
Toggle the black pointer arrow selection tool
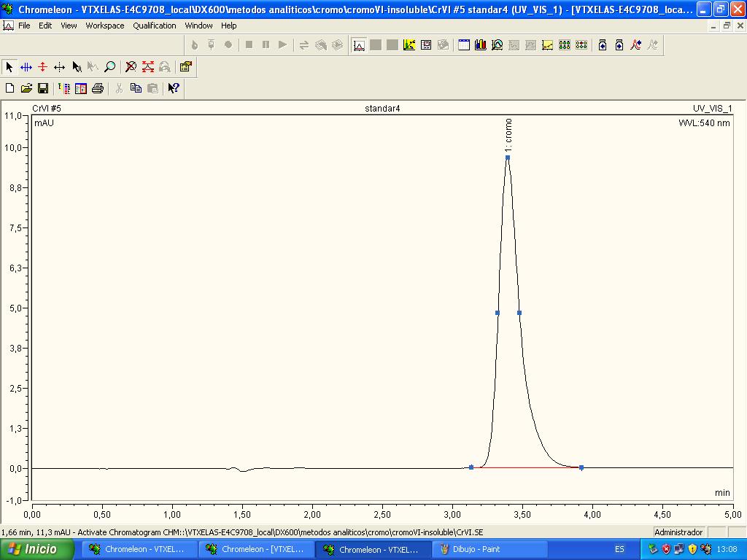coord(9,67)
